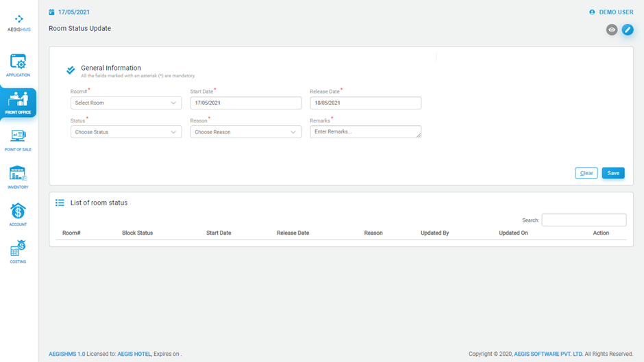644x362 pixels.
Task: Open the Application module icon
Action: 18,63
